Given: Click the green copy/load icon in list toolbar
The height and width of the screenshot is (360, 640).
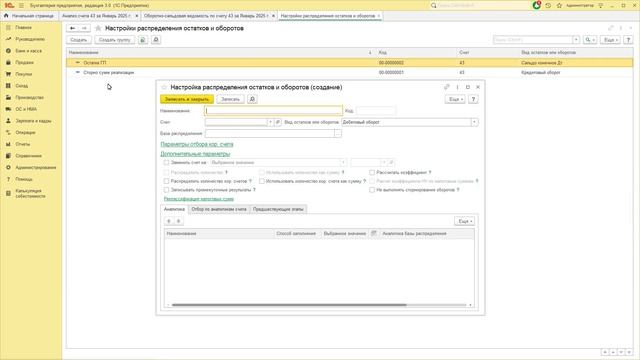Looking at the screenshot, I should (142, 40).
